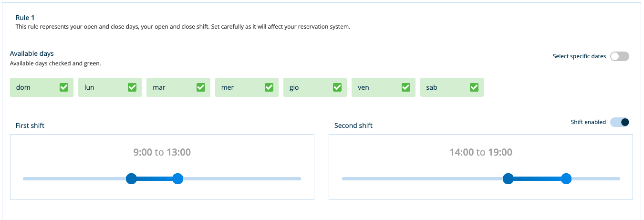Uncheck the dom day checkbox
Viewport: 644px width, 220px height.
coord(63,87)
